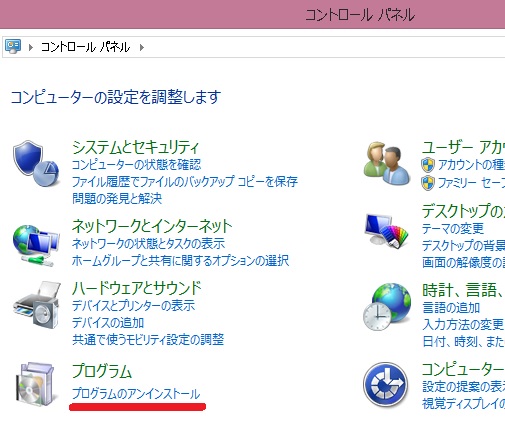This screenshot has height=445, width=505.
Task: Open ハードウェアとサウンド category heading
Action: tap(137, 288)
